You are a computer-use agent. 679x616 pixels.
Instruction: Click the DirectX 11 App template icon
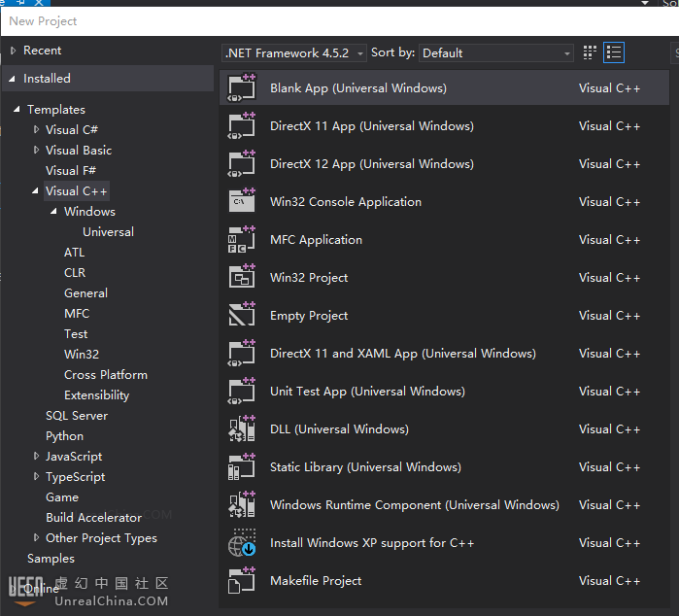242,125
